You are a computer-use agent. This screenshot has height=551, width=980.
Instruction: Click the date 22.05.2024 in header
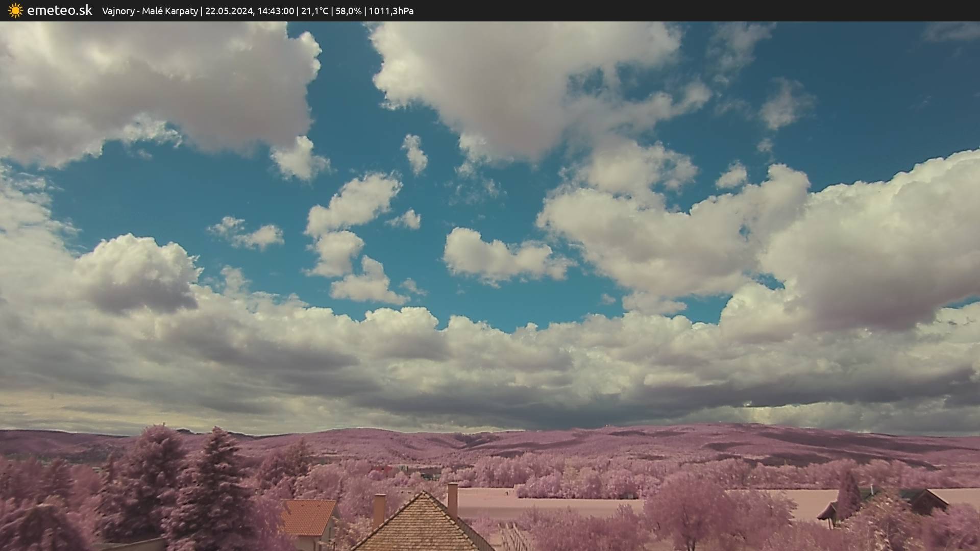(229, 11)
